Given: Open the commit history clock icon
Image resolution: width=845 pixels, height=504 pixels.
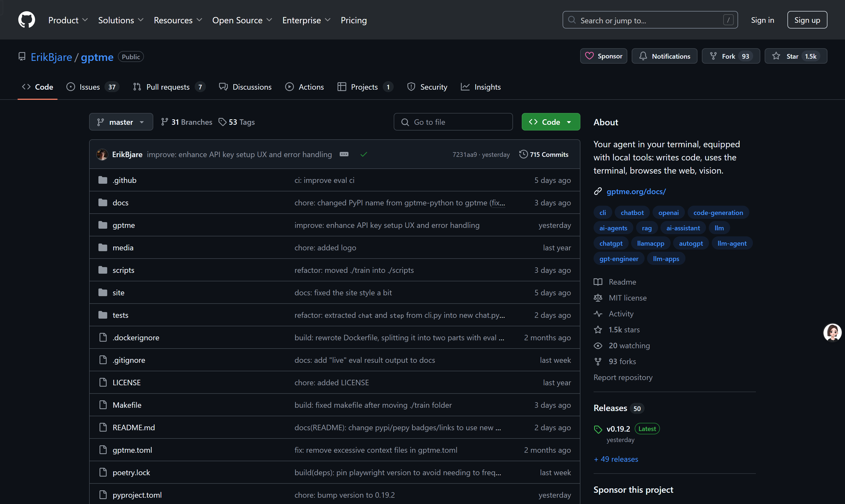Looking at the screenshot, I should (523, 154).
